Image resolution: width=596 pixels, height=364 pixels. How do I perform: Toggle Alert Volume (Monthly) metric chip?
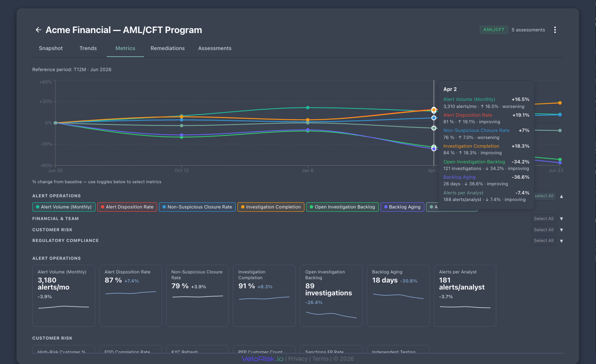pyautogui.click(x=64, y=207)
